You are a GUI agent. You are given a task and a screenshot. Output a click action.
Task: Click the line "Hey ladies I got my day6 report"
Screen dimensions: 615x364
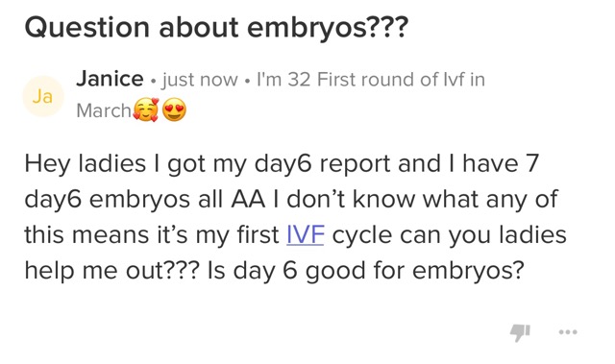pyautogui.click(x=208, y=164)
